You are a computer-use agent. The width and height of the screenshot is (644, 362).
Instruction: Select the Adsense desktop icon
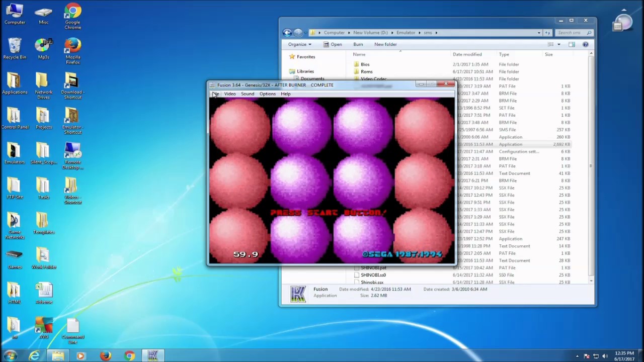tap(44, 293)
